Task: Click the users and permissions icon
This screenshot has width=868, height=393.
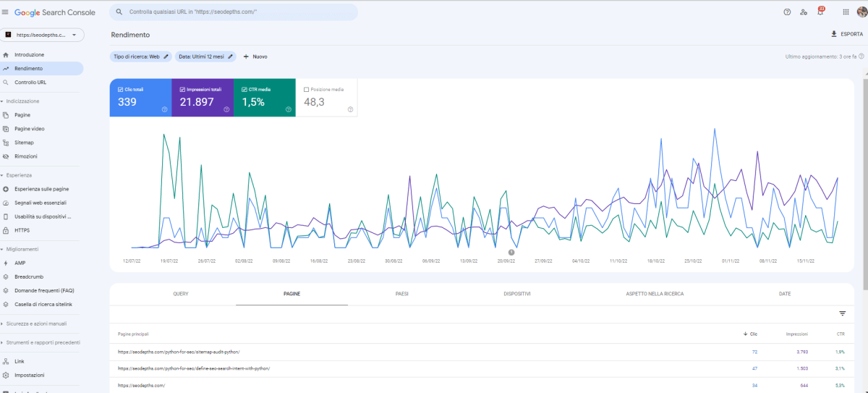Action: [804, 12]
